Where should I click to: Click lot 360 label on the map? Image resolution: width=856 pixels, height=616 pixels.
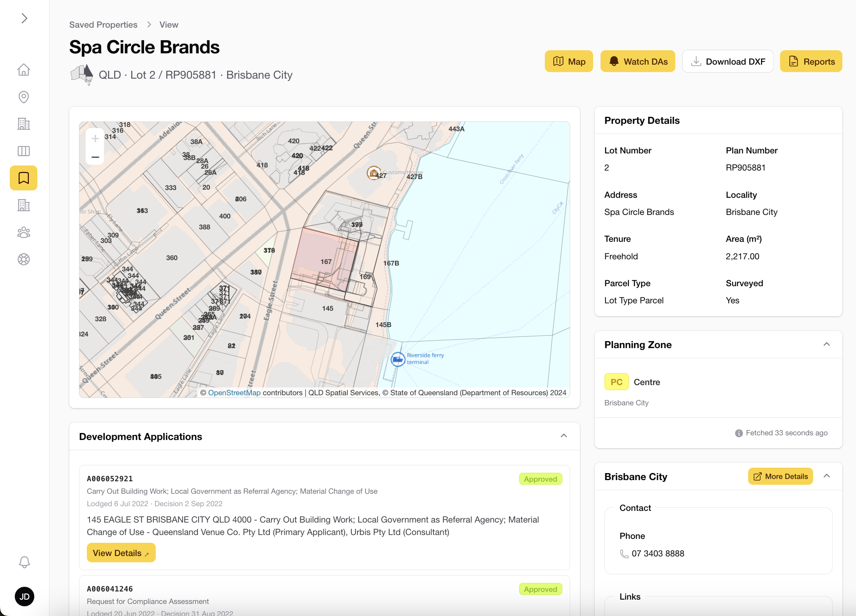(172, 258)
